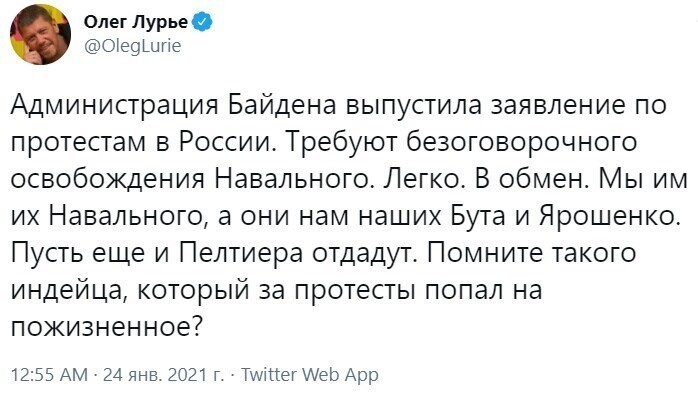
Task: Click the 24 янв. 2021 г. date
Action: tap(163, 374)
